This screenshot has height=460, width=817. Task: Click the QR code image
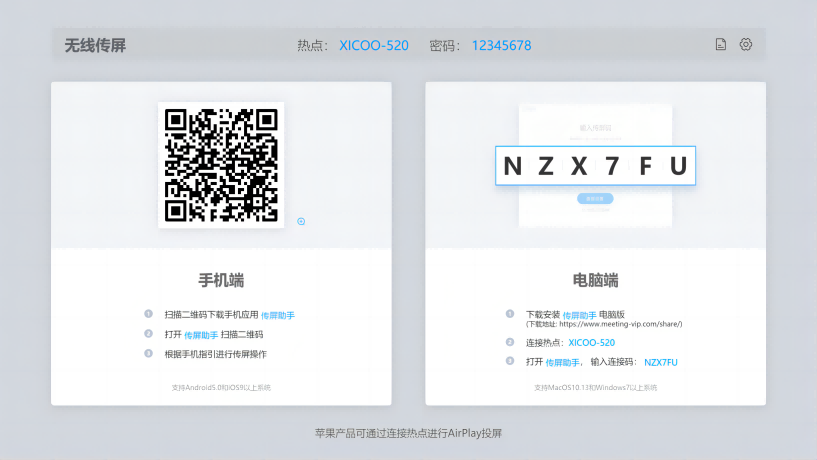click(221, 165)
